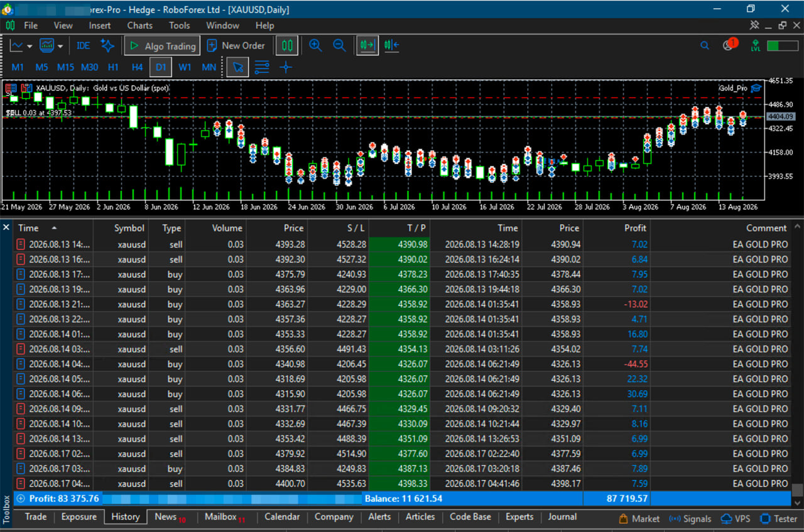Open the Charts menu
This screenshot has height=532, width=804.
139,26
